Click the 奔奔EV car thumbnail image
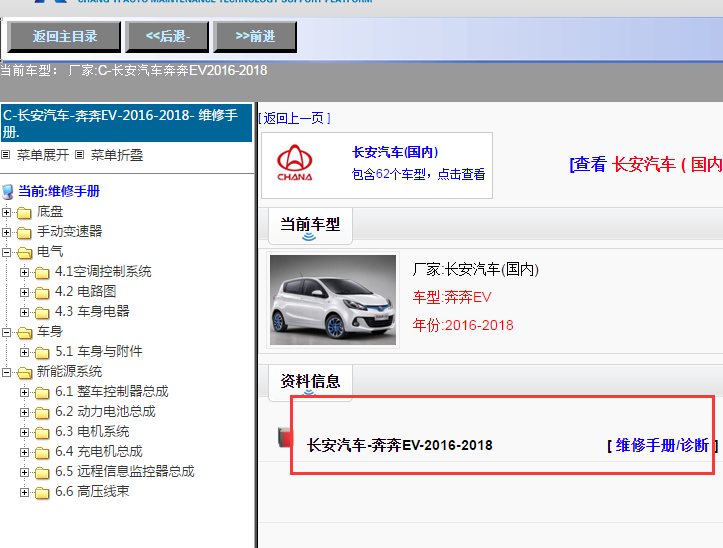Image resolution: width=723 pixels, height=548 pixels. click(x=333, y=300)
